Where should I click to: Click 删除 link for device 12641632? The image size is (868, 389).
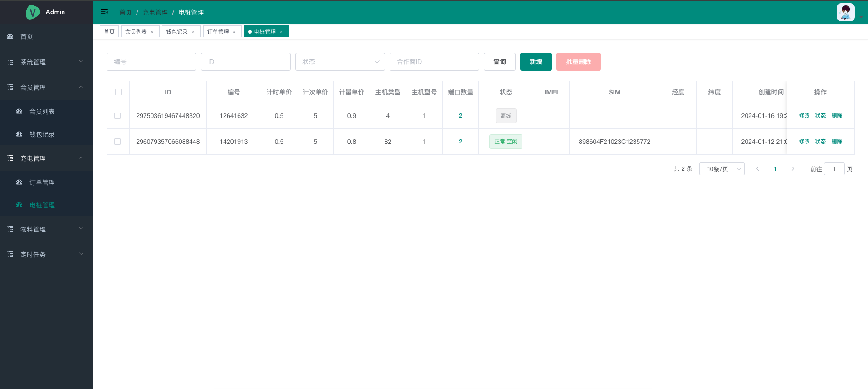(837, 116)
